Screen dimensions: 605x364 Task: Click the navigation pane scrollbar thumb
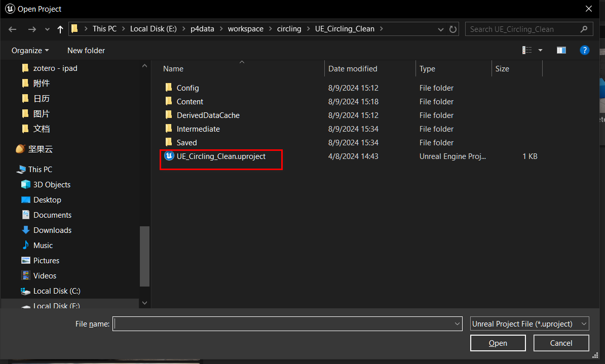pos(145,256)
